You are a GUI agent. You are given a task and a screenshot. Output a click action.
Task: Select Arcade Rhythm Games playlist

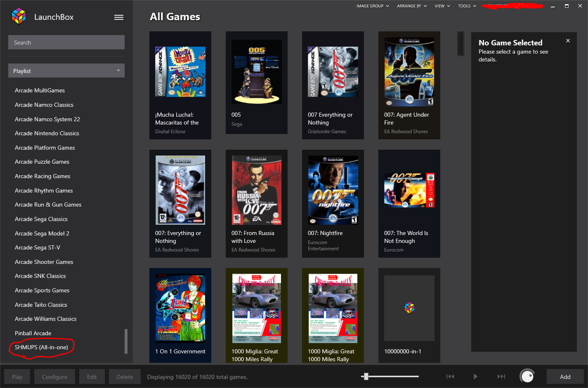pyautogui.click(x=44, y=190)
